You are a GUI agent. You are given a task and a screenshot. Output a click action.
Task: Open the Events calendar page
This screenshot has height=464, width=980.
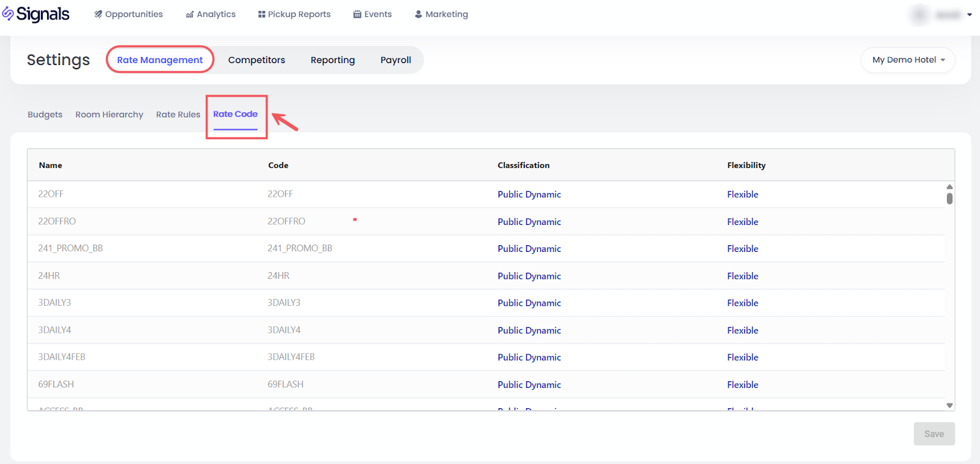click(x=372, y=14)
